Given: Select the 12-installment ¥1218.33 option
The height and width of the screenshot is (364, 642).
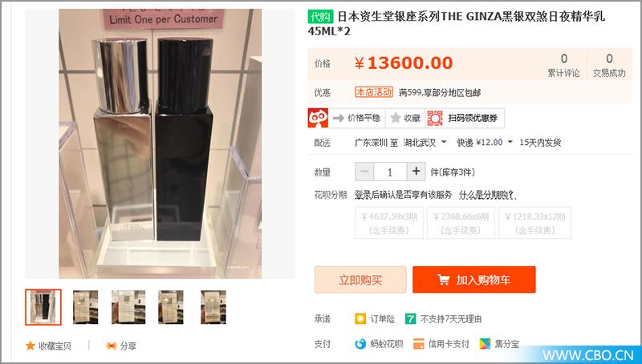Looking at the screenshot, I should [x=534, y=223].
